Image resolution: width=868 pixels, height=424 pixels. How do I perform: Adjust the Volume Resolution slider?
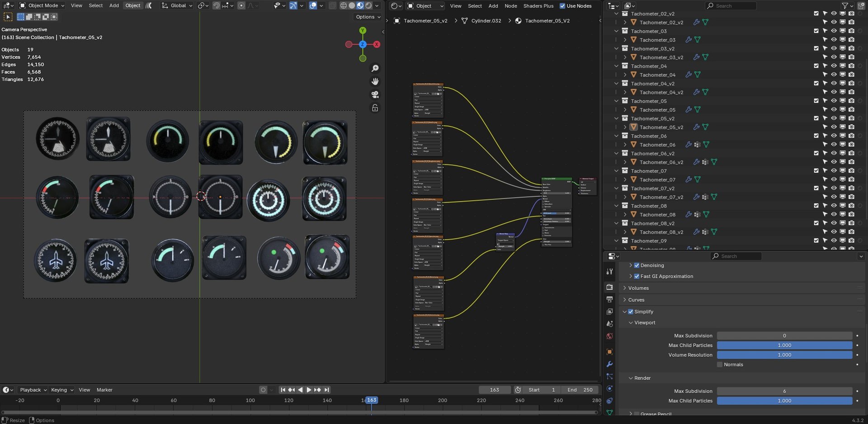(784, 355)
